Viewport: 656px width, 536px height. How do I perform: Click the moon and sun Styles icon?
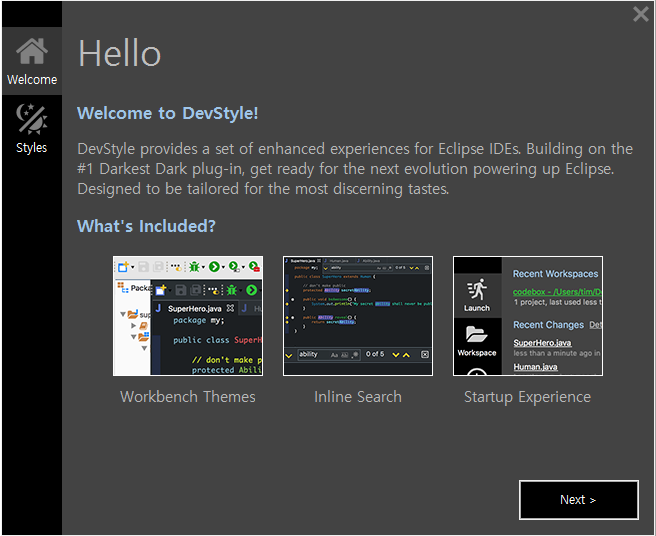pyautogui.click(x=32, y=119)
